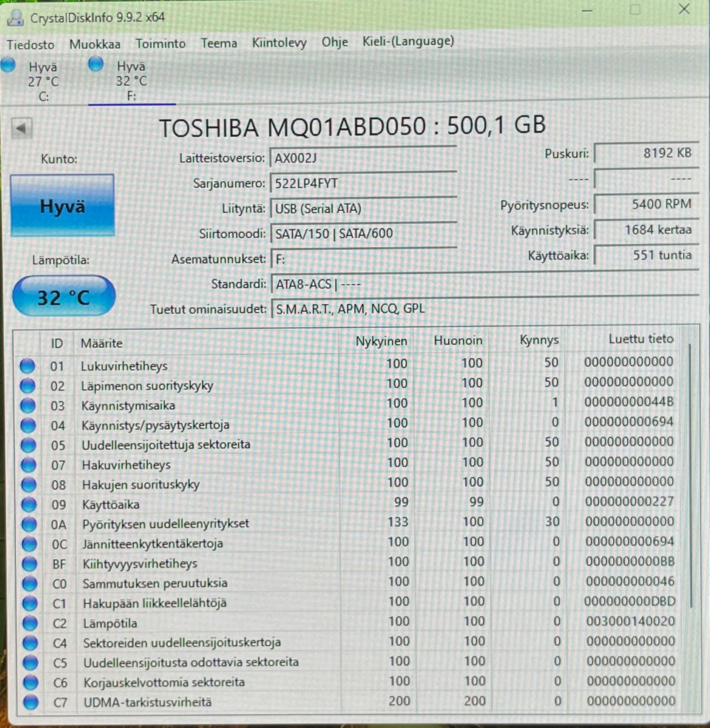Click the Standardi field ATA8-ACS

tap(484, 283)
